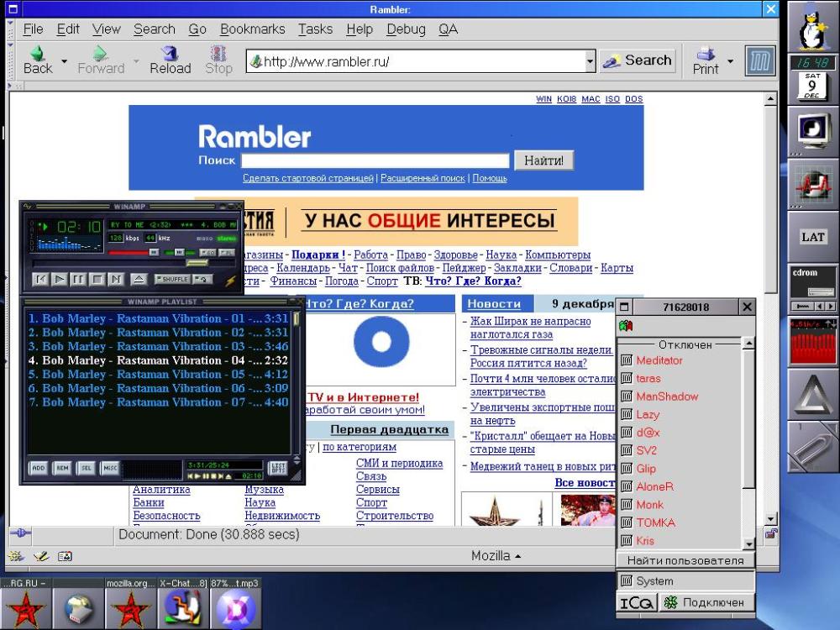Select track 5 in Winamp playlist

pyautogui.click(x=158, y=375)
